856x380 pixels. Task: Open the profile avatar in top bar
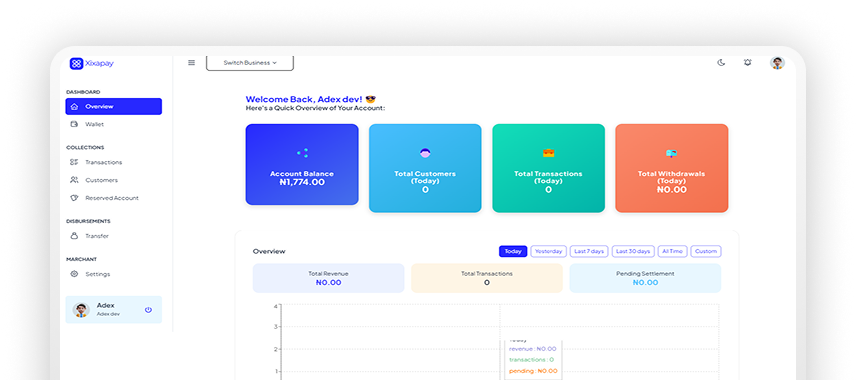777,63
